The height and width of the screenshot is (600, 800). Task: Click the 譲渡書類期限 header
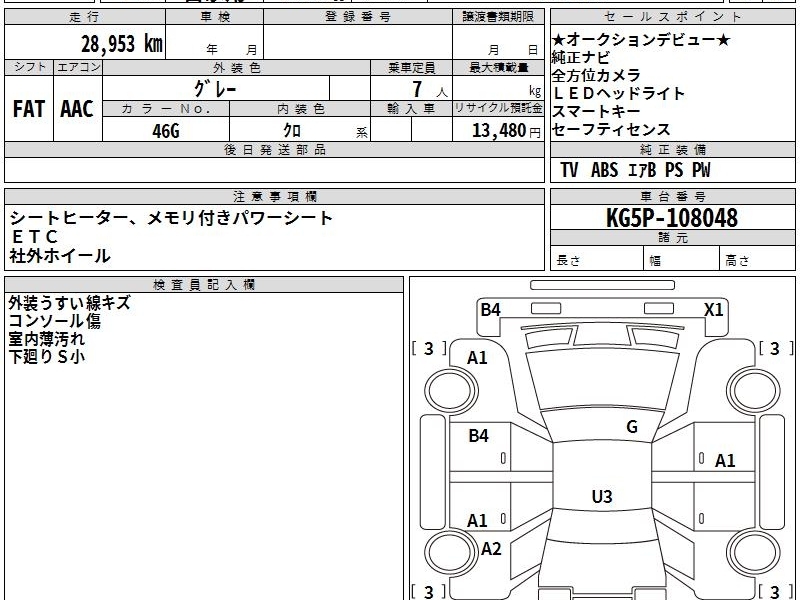pos(498,17)
